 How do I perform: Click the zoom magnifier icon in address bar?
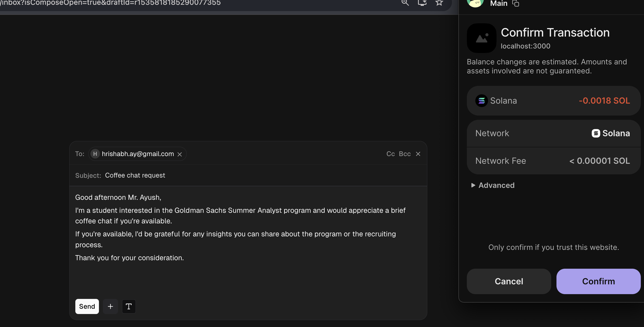(405, 3)
